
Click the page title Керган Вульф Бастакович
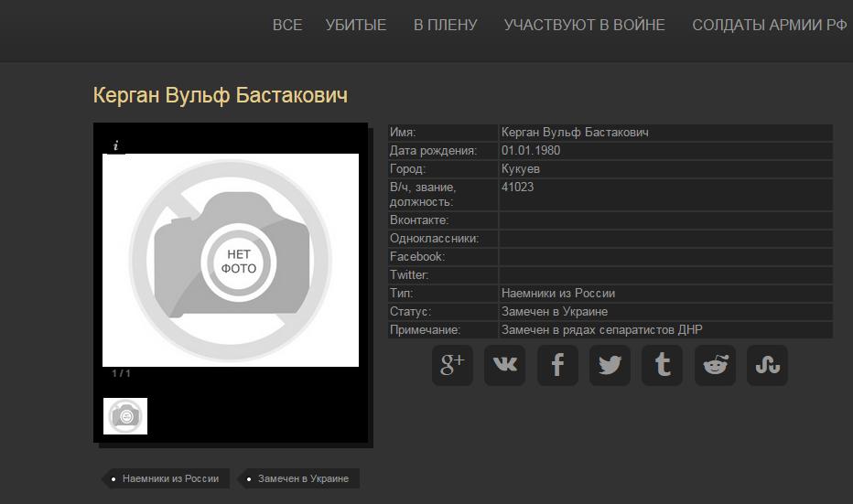[x=221, y=95]
